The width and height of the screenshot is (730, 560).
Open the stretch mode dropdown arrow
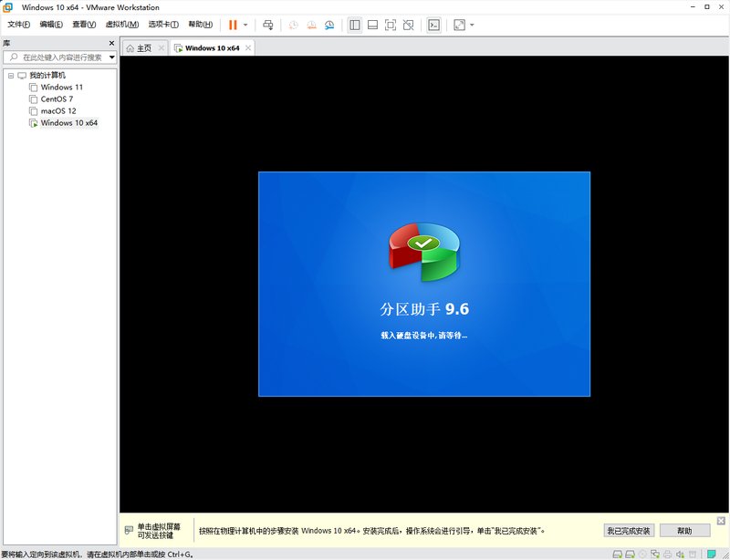472,25
